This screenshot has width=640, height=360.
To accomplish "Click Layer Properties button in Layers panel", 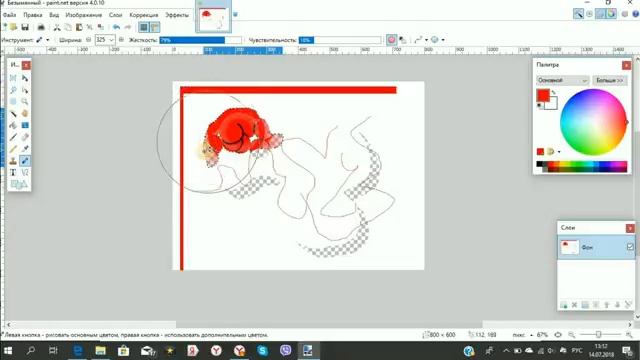I will click(x=628, y=305).
